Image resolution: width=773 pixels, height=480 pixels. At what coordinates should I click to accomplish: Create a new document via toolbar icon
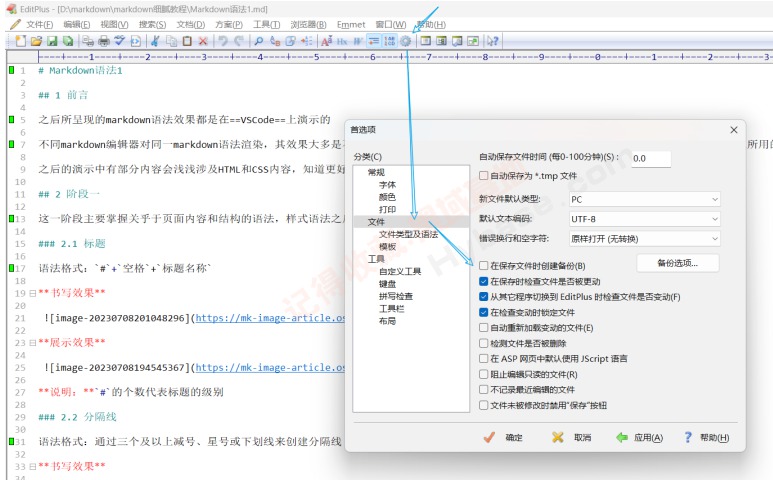(21, 41)
